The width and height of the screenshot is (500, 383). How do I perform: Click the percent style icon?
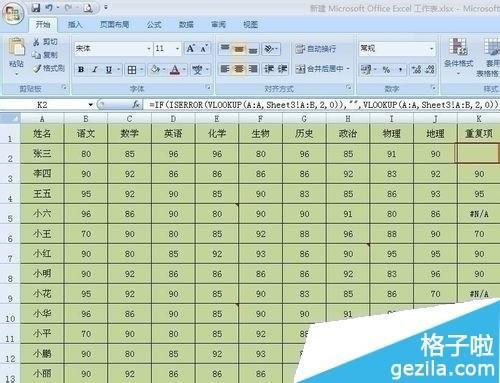tap(386, 70)
